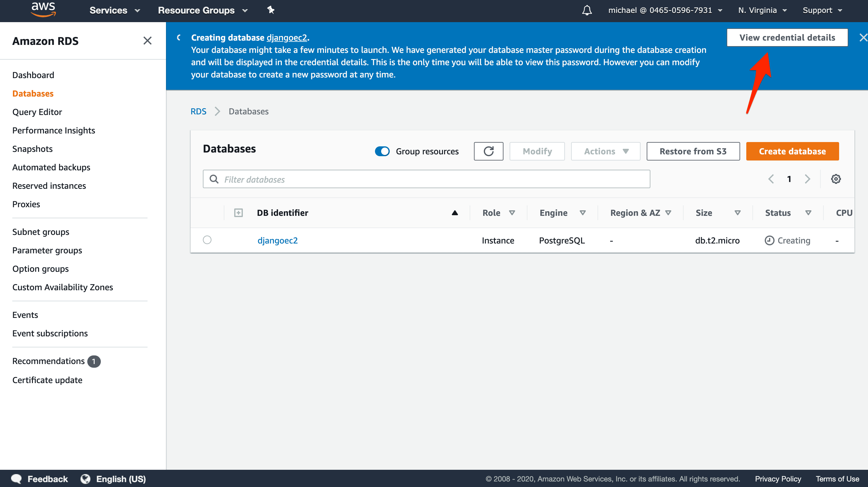Dismiss the Creating database banner
Viewport: 868px width, 487px height.
click(x=863, y=38)
